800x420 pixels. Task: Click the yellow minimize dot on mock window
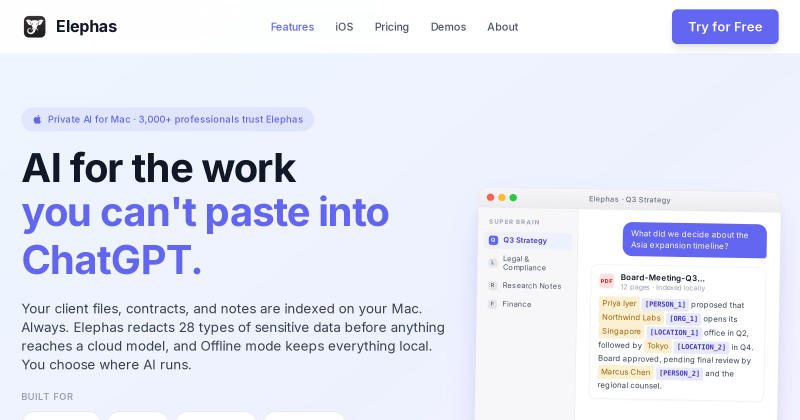502,197
